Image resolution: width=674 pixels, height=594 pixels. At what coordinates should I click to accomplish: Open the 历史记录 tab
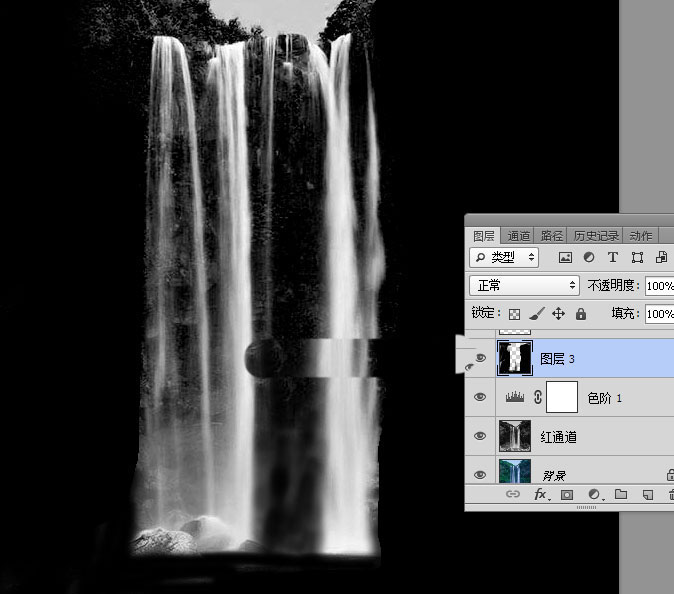597,236
